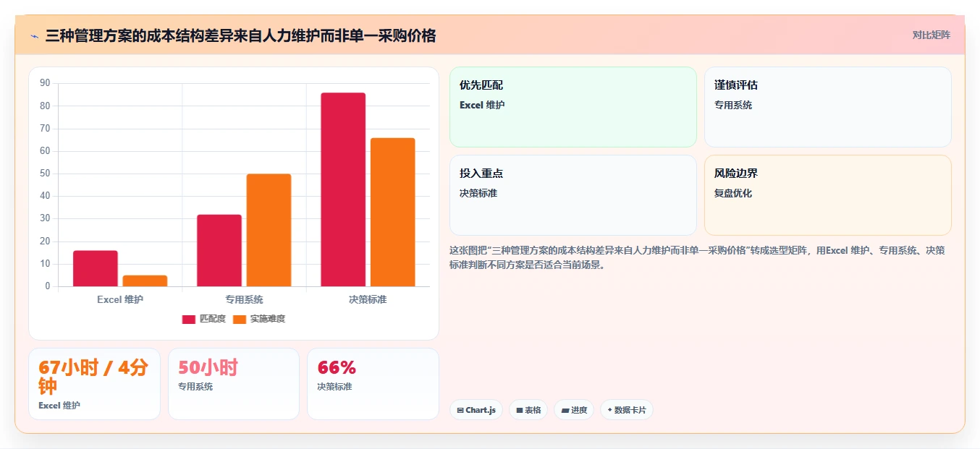This screenshot has width=980, height=449.
Task: Click the Chart.js tag chip
Action: pos(476,410)
